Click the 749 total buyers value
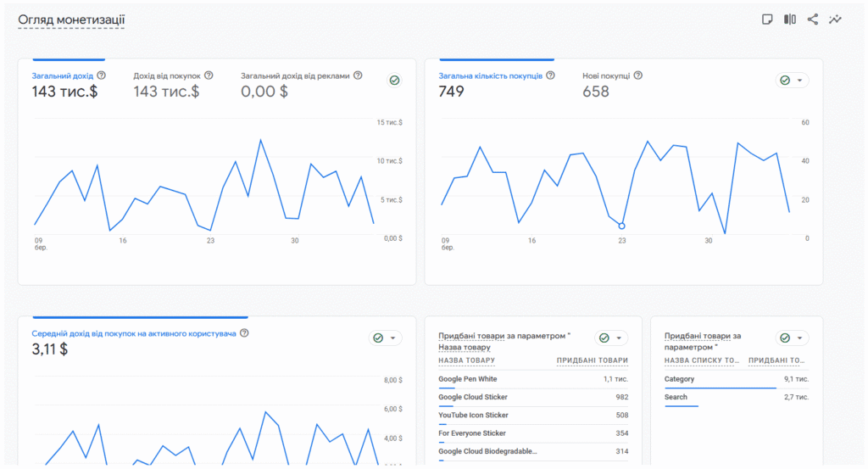This screenshot has height=469, width=868. pos(451,92)
